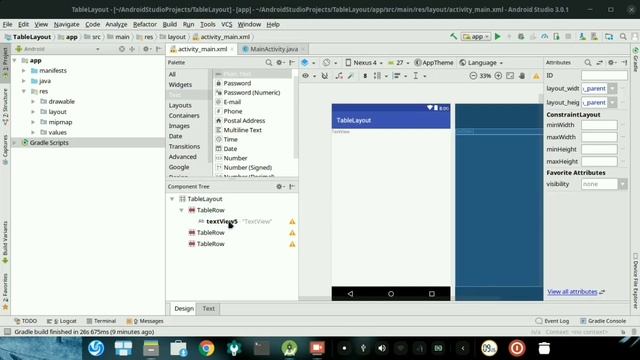Run the app with green play button
This screenshot has height=360, width=640.
click(x=498, y=37)
